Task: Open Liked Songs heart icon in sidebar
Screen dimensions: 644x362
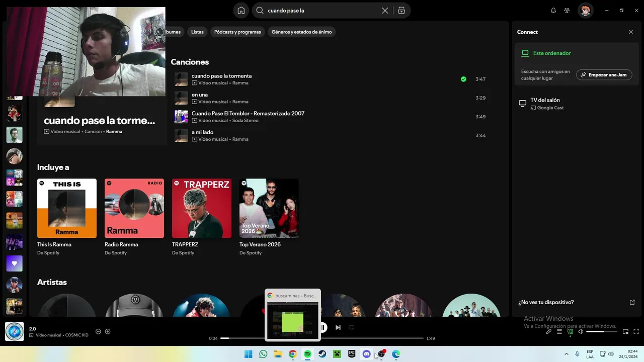Action: (x=14, y=263)
